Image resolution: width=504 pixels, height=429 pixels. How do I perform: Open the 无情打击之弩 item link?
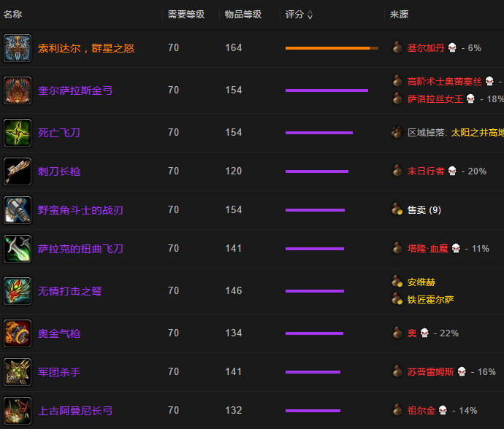click(69, 291)
